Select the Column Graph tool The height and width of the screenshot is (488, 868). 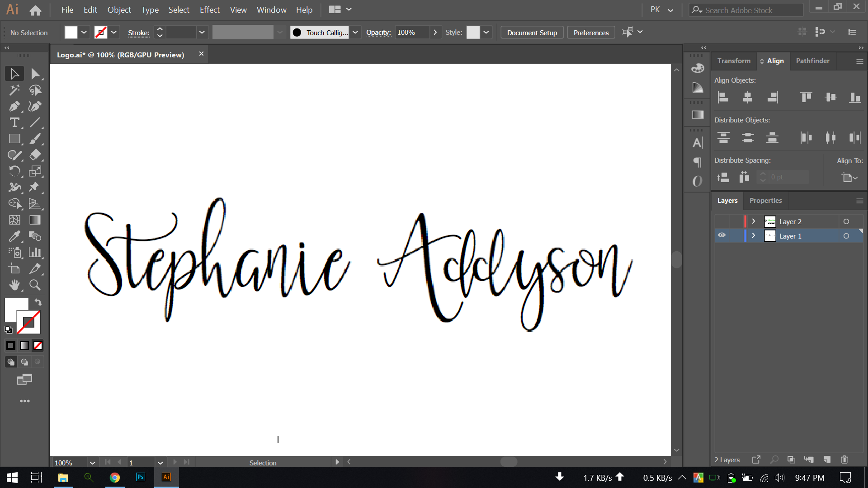(35, 253)
